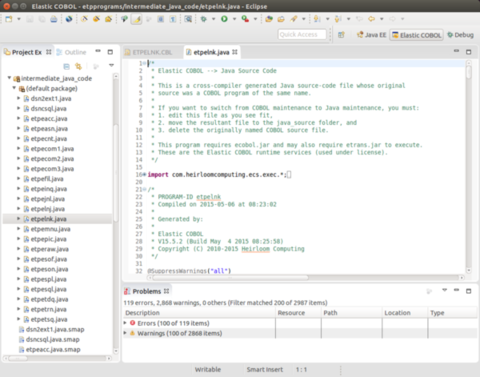Click the Debug bug toolbar icon
This screenshot has width=480, height=377.
pos(203,19)
